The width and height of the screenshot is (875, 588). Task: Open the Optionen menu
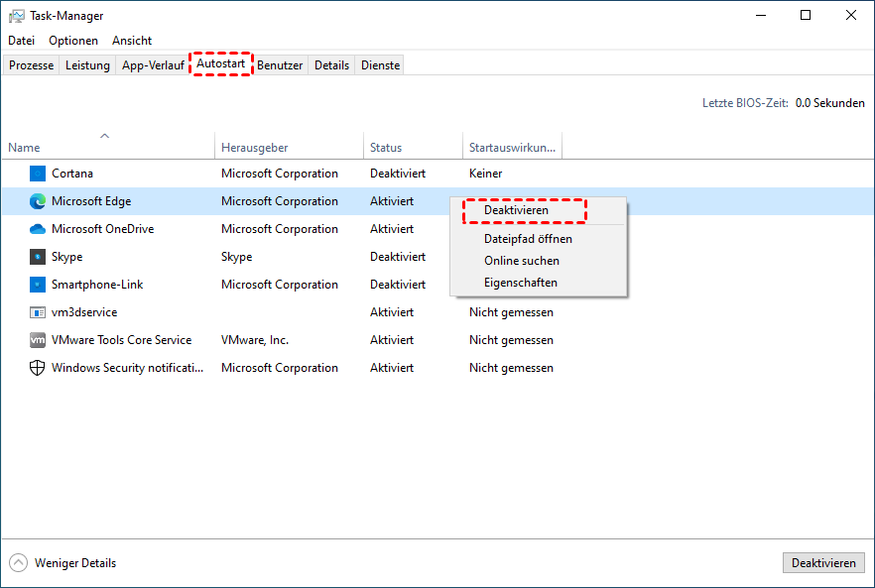coord(73,41)
